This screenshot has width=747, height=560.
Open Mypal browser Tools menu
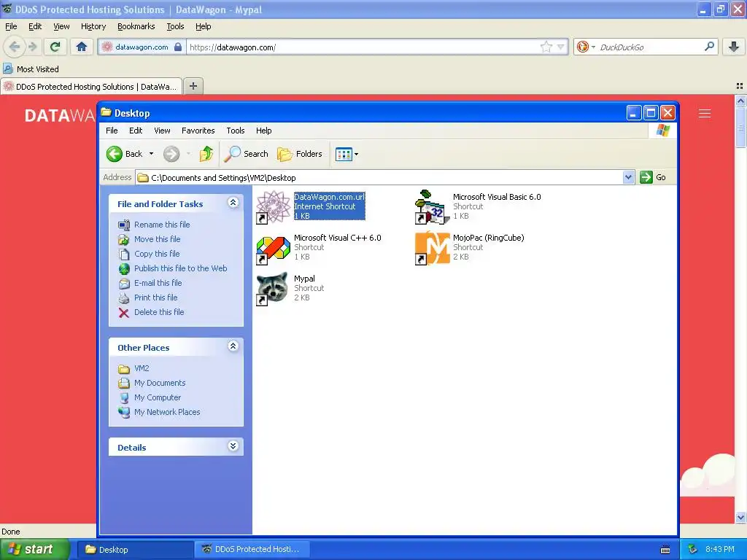point(175,26)
